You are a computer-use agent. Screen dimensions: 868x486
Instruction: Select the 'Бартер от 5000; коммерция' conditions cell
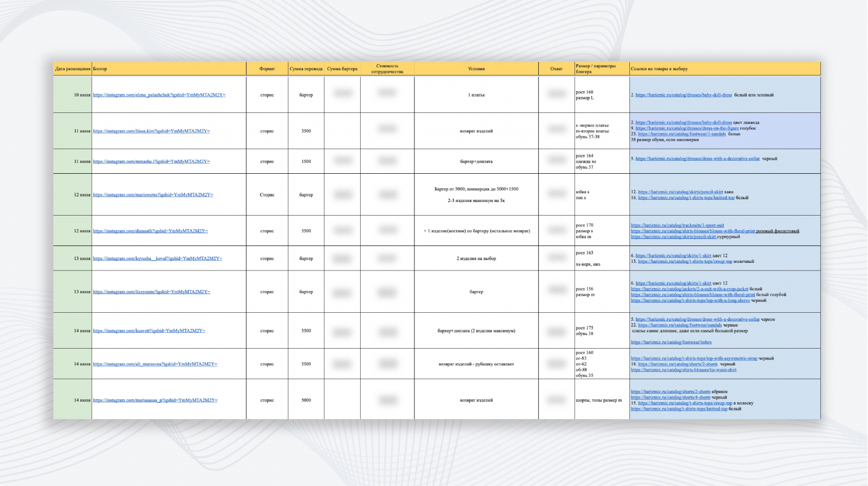pyautogui.click(x=476, y=194)
